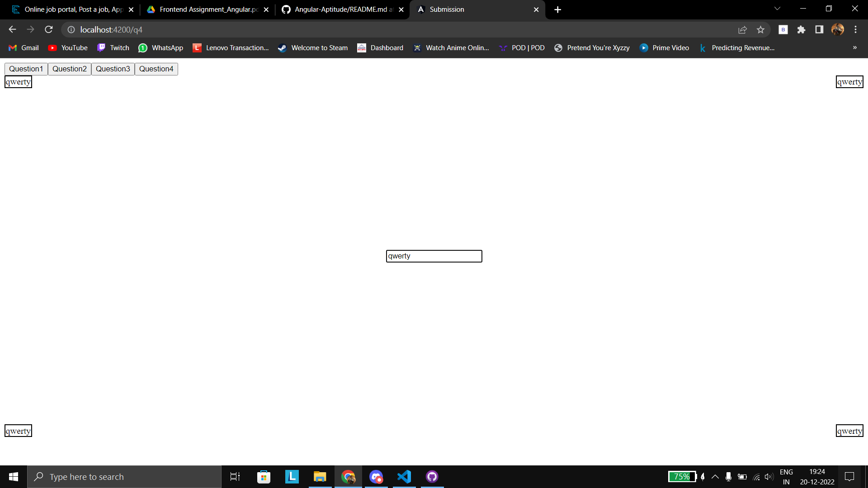Switch to the Angular-Aptitude README tab
Viewport: 868px width, 488px height.
pos(339,9)
